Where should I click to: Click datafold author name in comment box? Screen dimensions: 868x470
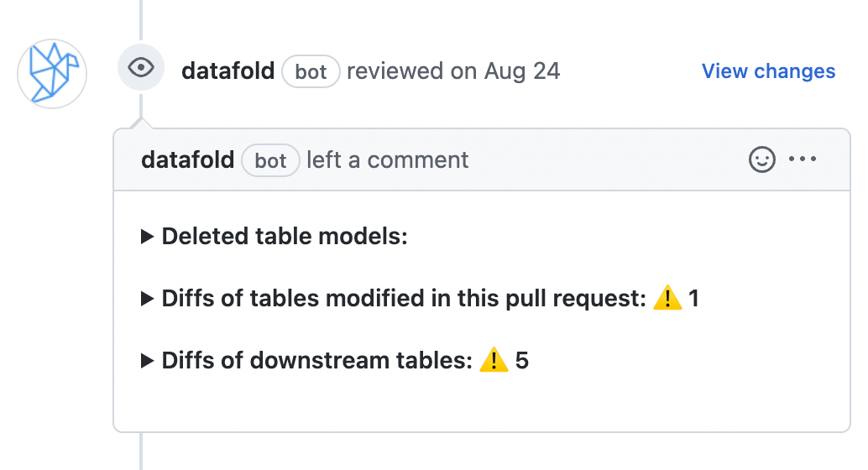tap(187, 159)
